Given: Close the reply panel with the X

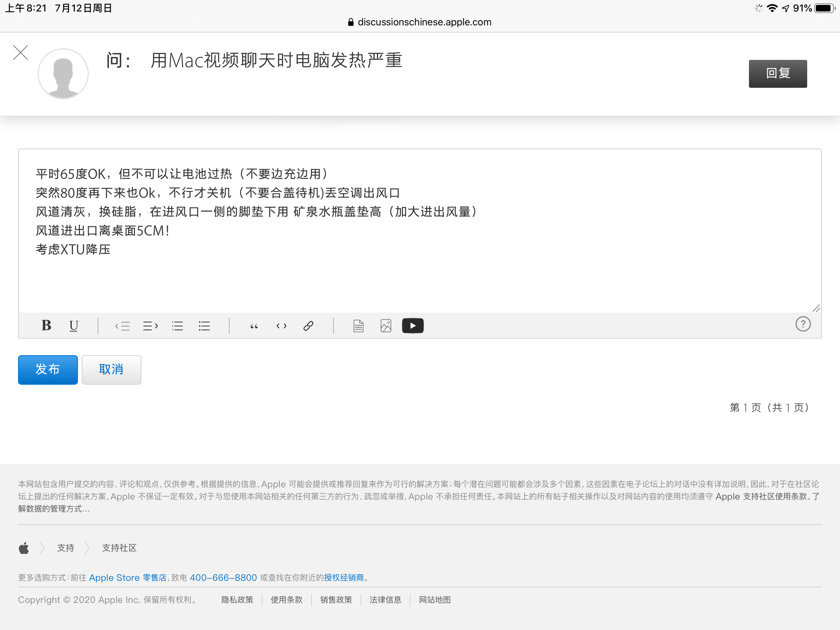Looking at the screenshot, I should pos(21,53).
